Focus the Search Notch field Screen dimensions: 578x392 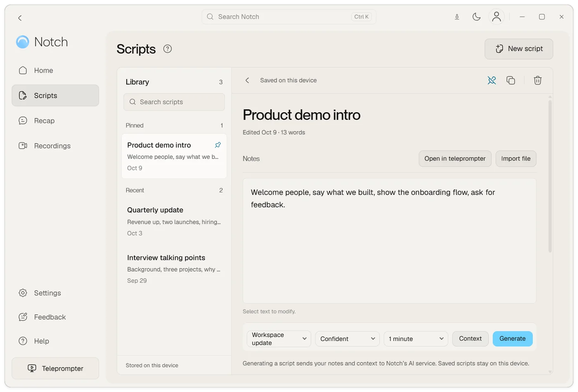click(x=289, y=17)
